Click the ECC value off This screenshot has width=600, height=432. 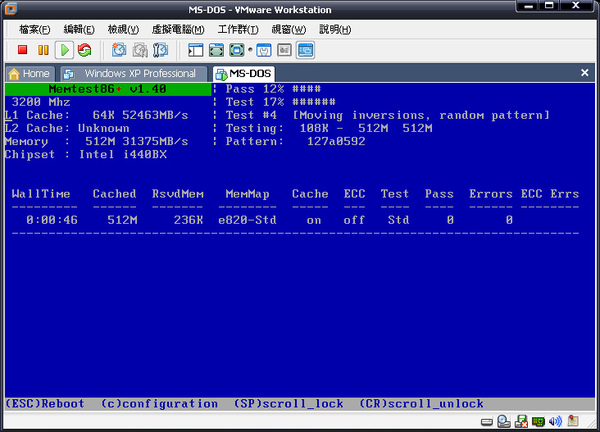(354, 220)
